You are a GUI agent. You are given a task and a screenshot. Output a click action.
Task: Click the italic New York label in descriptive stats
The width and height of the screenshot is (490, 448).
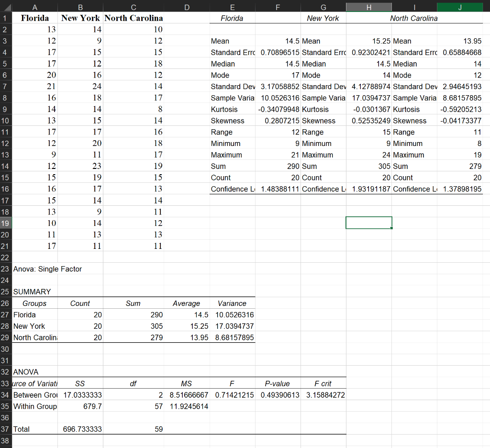pos(323,18)
